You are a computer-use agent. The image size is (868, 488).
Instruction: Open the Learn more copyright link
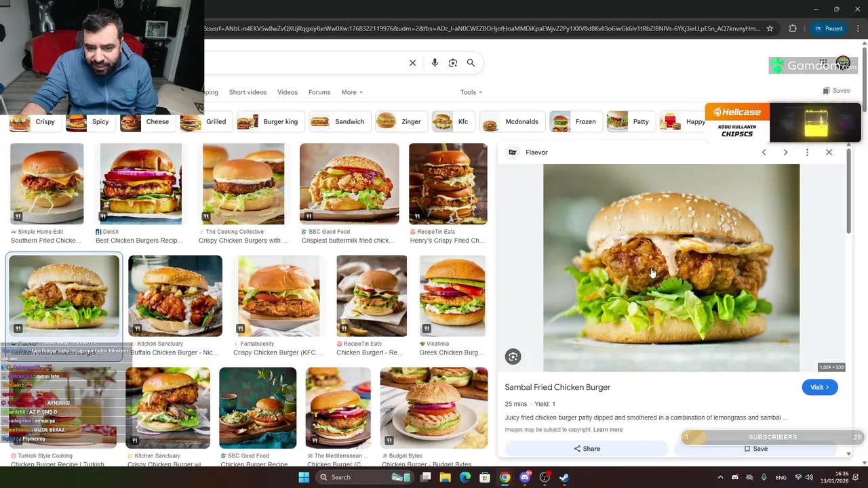pyautogui.click(x=608, y=430)
